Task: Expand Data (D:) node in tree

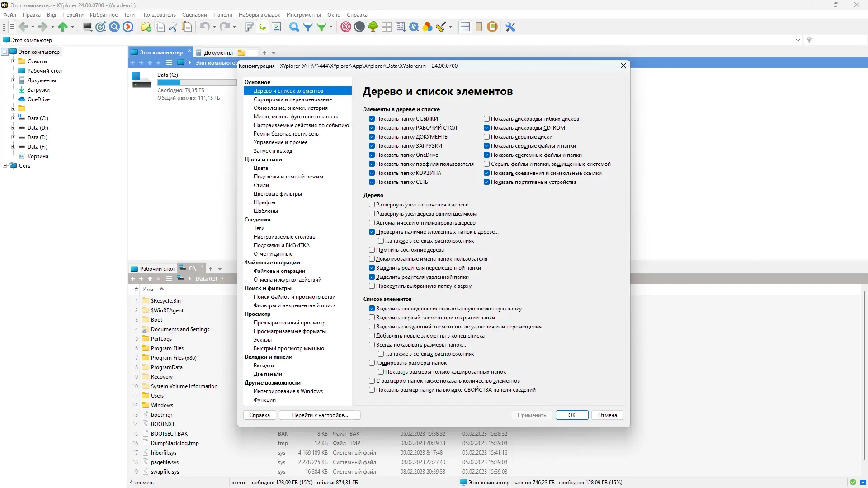Action: (13, 128)
